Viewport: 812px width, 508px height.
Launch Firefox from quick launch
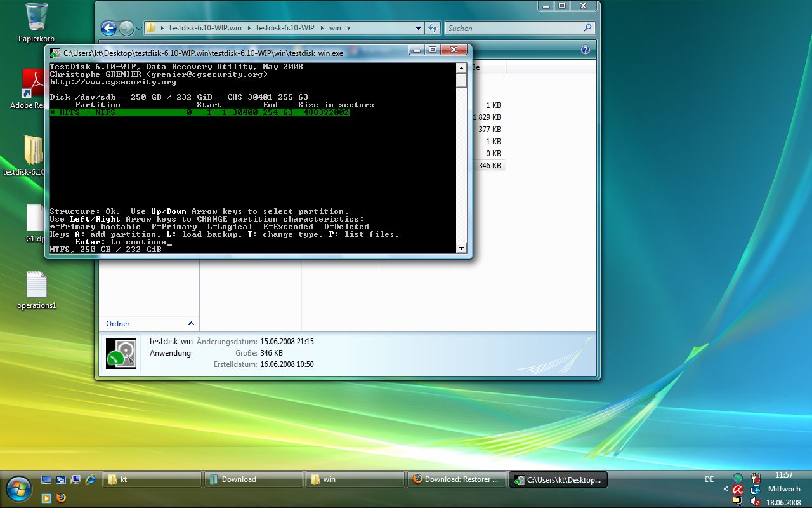(61, 498)
